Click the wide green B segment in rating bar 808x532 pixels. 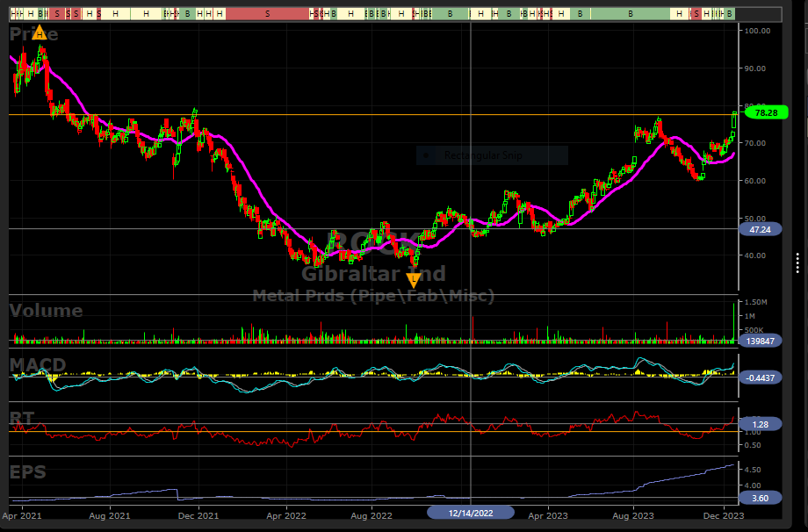click(630, 15)
